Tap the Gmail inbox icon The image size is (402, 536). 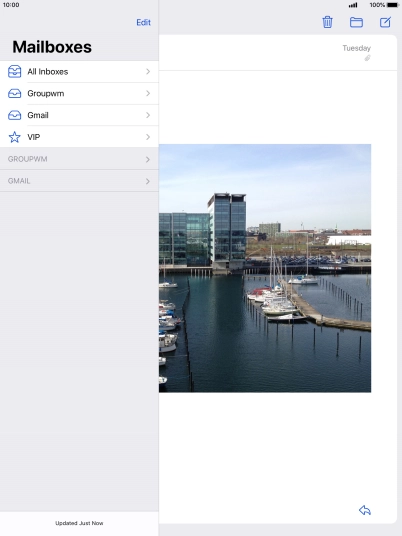(x=14, y=115)
